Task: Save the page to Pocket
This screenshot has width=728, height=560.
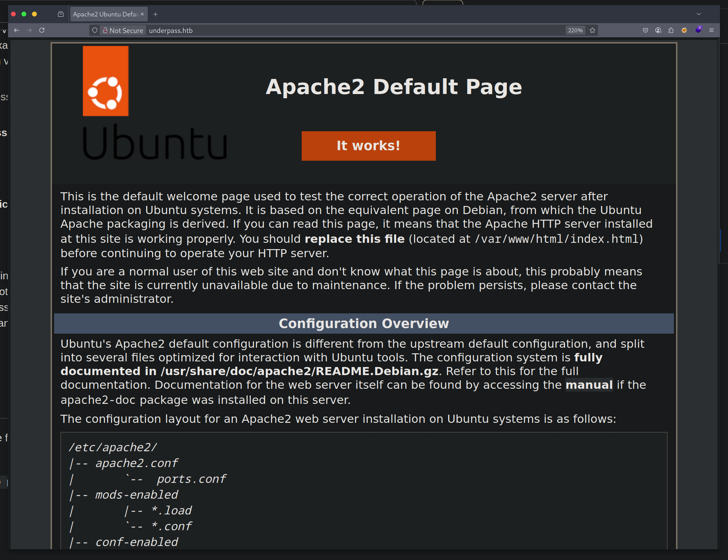Action: click(645, 30)
